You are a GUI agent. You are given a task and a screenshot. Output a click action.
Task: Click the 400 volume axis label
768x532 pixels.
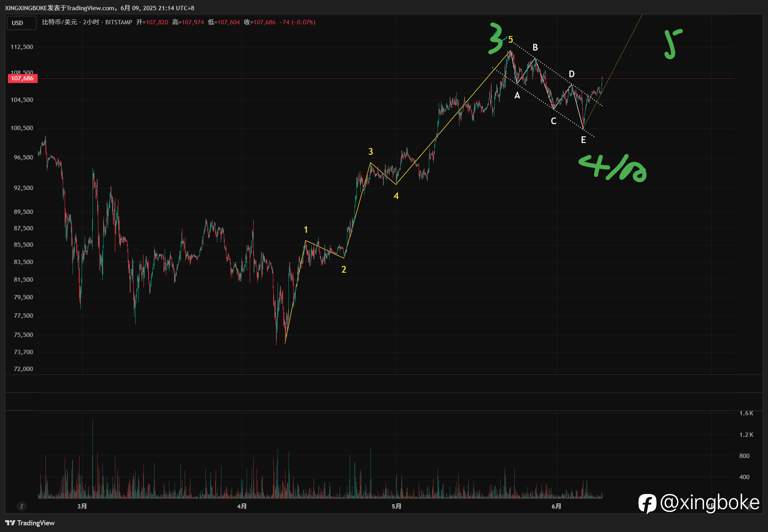coord(744,477)
